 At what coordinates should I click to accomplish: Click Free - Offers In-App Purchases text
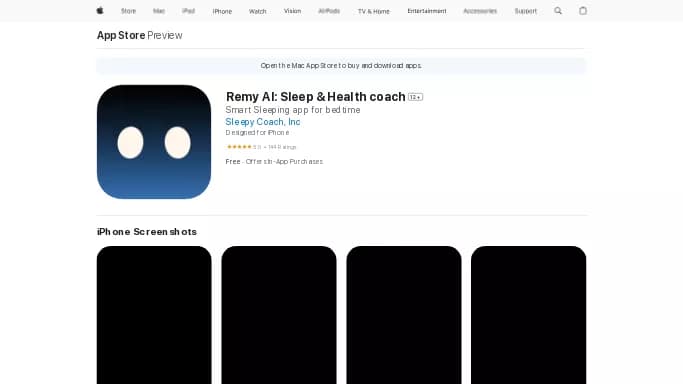274,162
